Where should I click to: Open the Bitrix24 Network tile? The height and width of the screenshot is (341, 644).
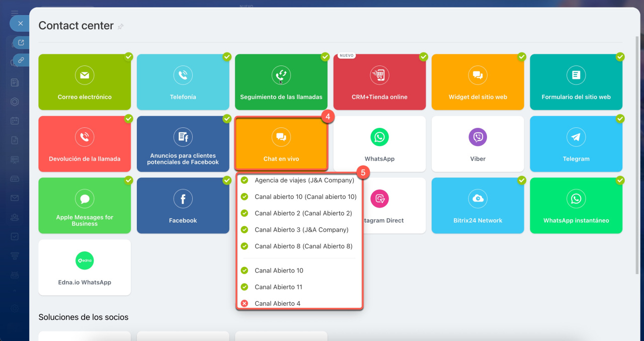477,206
